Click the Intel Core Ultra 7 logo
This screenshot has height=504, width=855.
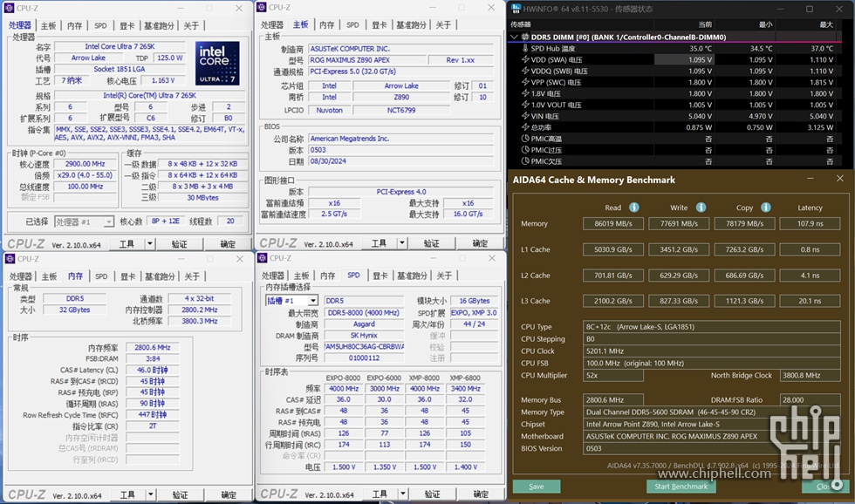click(x=217, y=63)
